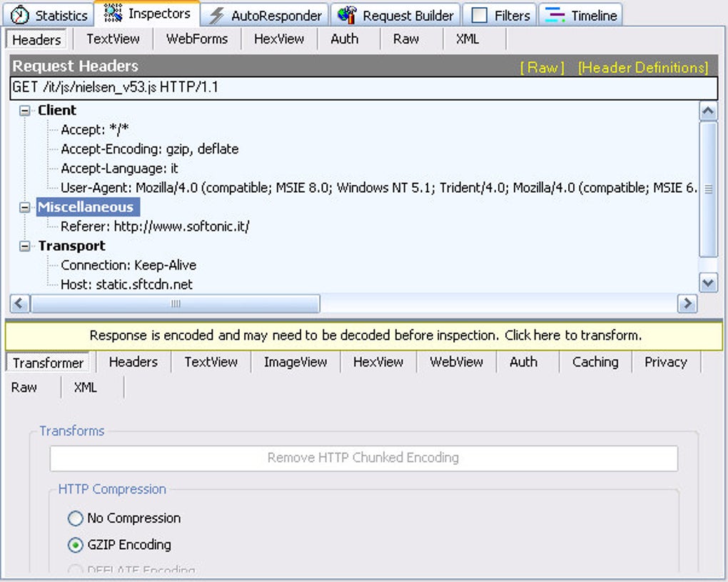Open the request Raw tab
Image resolution: width=728 pixels, height=582 pixels.
[406, 39]
